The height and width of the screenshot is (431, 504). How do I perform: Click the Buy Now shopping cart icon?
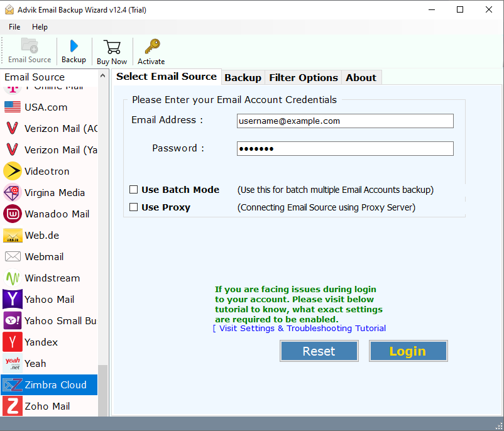coord(112,47)
